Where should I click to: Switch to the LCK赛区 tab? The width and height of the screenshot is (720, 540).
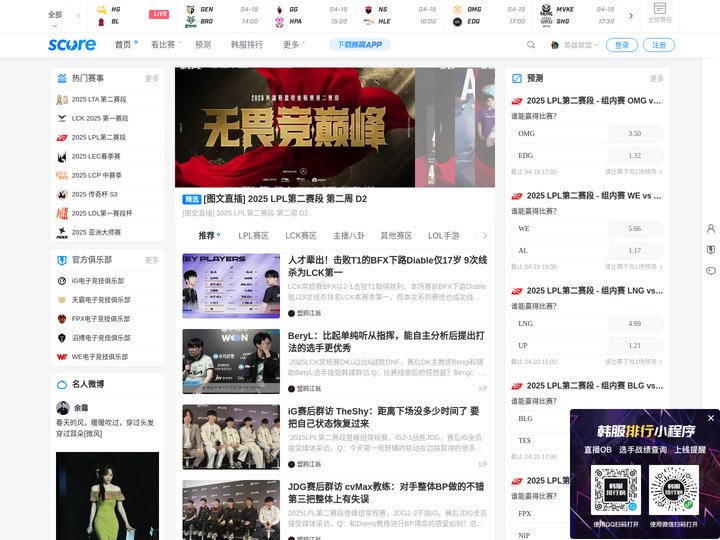(301, 236)
